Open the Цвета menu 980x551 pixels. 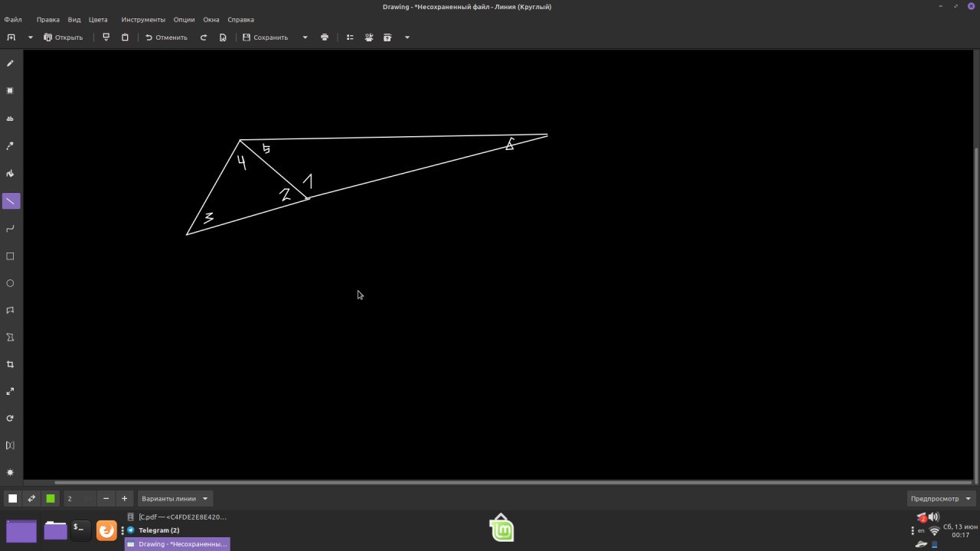coord(98,19)
